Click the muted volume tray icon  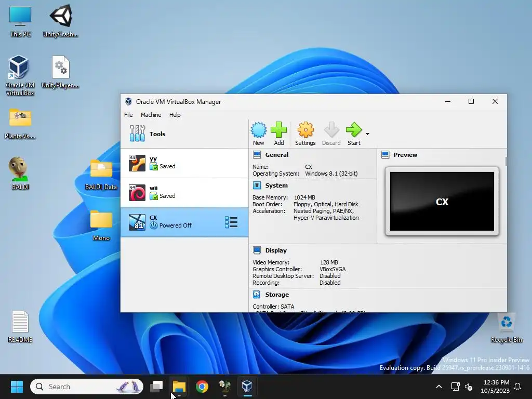pos(469,387)
